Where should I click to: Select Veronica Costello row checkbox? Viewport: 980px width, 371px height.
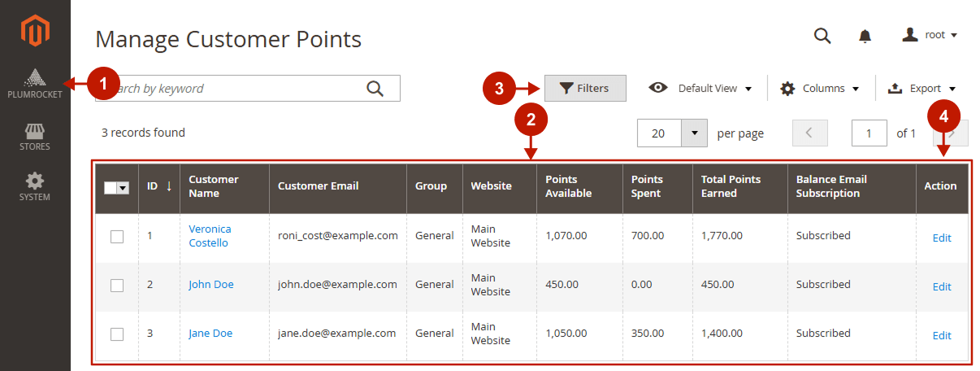(117, 237)
